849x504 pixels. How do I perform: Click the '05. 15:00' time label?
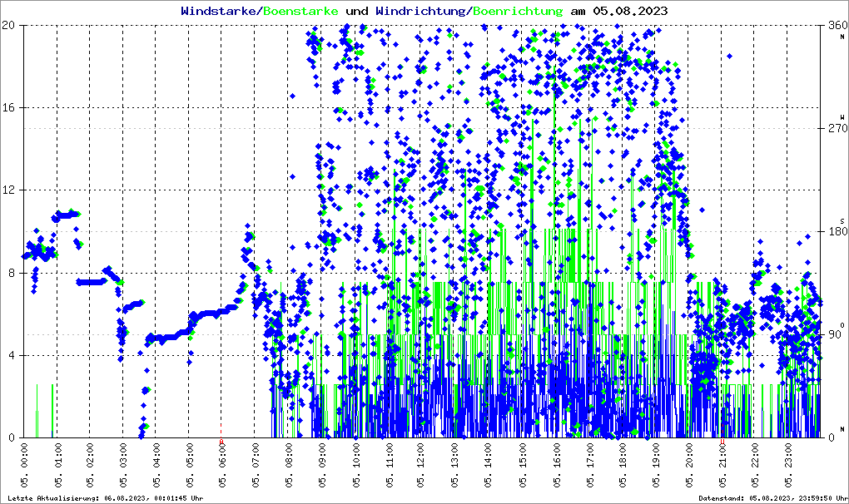tap(524, 465)
